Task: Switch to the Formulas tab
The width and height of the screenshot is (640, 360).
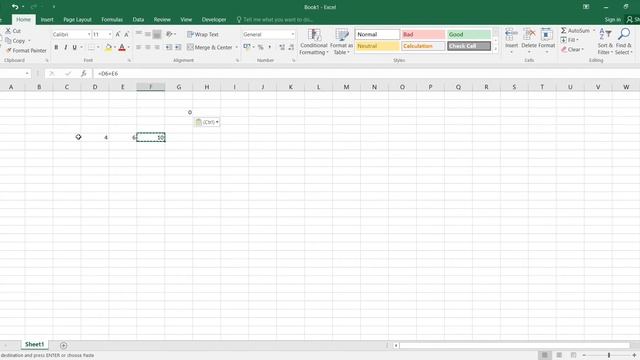Action: 112,20
